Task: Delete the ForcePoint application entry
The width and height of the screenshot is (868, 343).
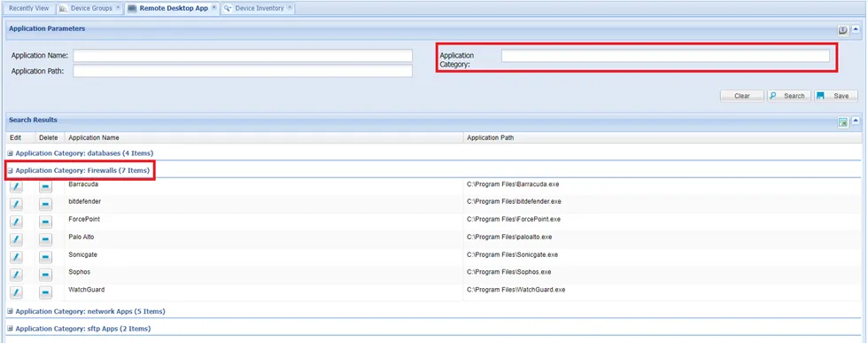Action: (45, 222)
